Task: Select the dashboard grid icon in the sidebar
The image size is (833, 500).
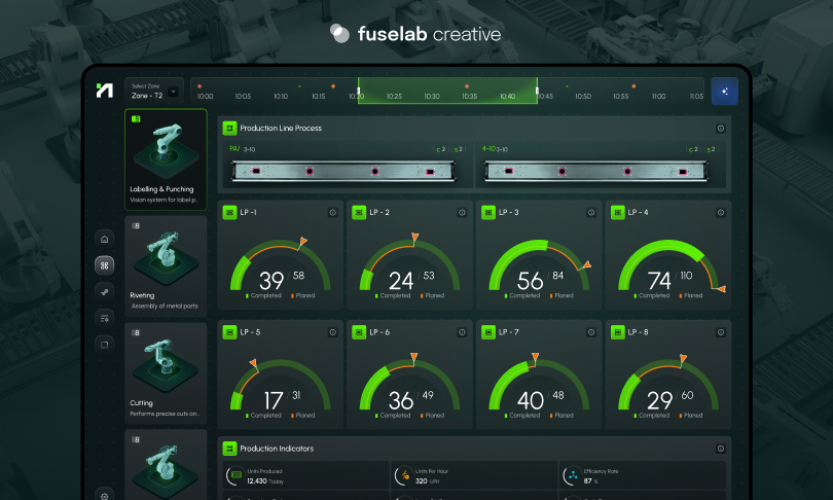Action: coord(104,265)
